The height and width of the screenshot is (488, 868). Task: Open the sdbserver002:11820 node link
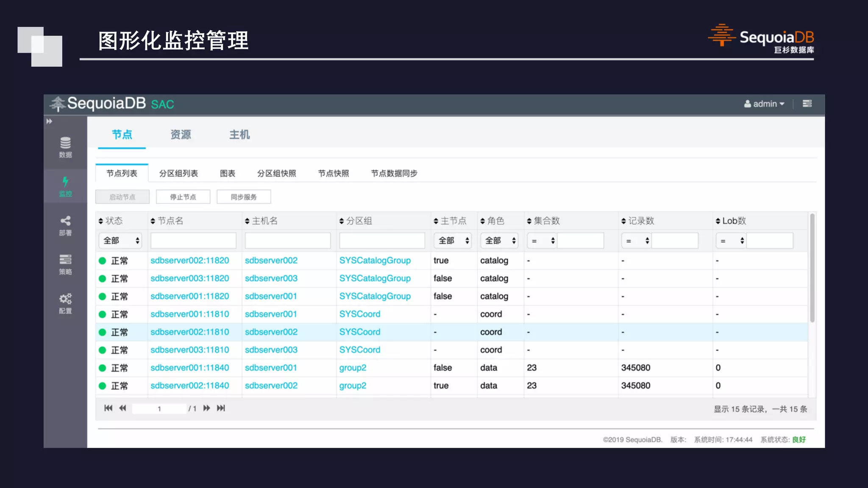tap(189, 261)
